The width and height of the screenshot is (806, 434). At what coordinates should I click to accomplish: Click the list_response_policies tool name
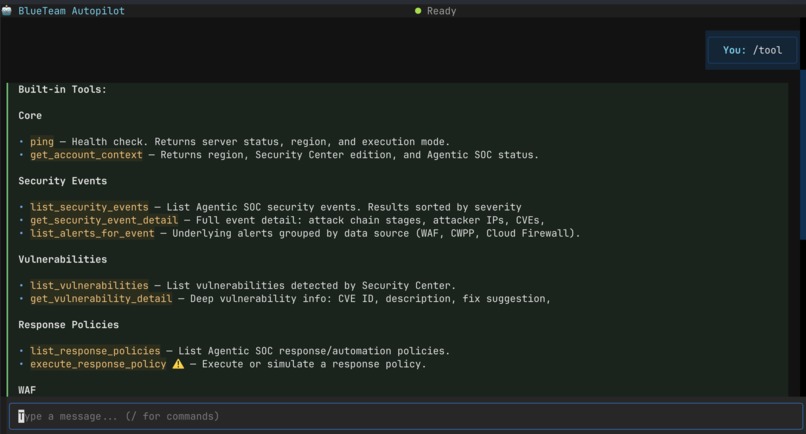[95, 351]
